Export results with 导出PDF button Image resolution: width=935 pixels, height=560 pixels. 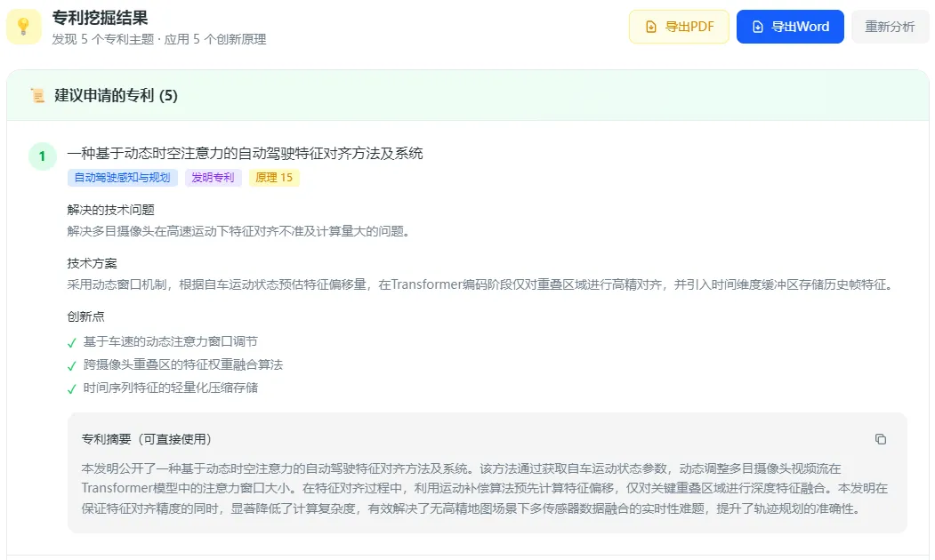pyautogui.click(x=679, y=27)
